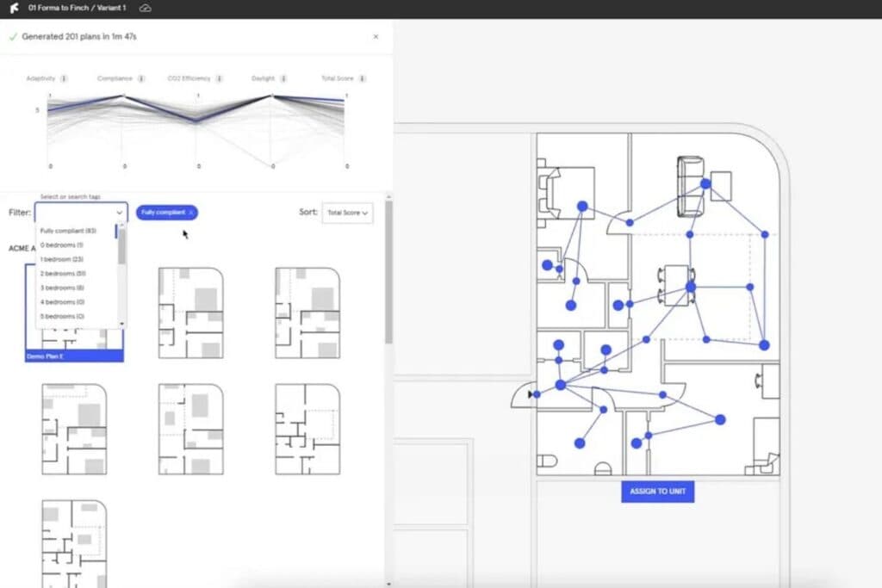Open the CO2 Efficiency info icon

pos(220,78)
